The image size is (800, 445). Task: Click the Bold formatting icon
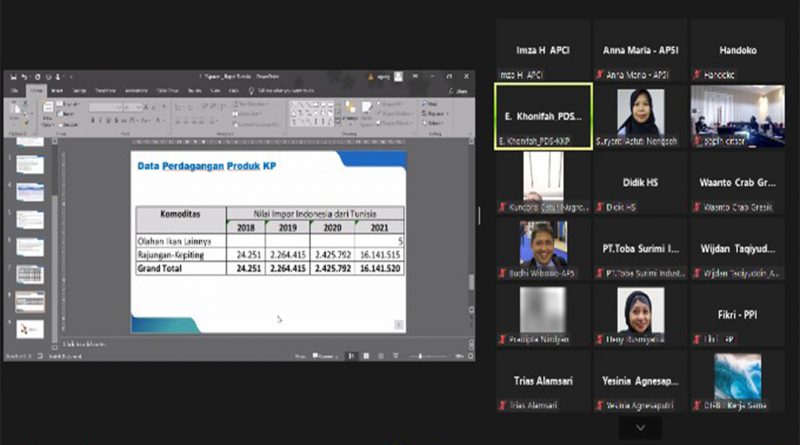pos(93,120)
